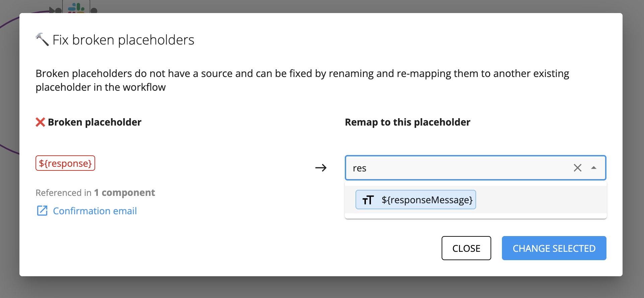Image resolution: width=644 pixels, height=298 pixels.
Task: Click the CLOSE button
Action: (466, 248)
